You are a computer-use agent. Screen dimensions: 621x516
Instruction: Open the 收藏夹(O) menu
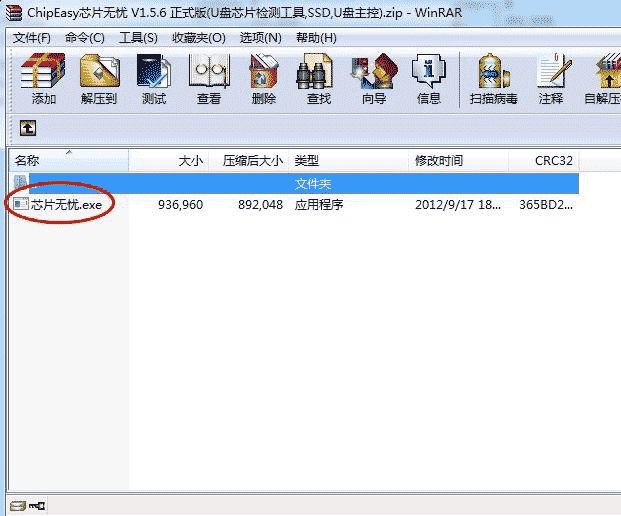coord(199,38)
